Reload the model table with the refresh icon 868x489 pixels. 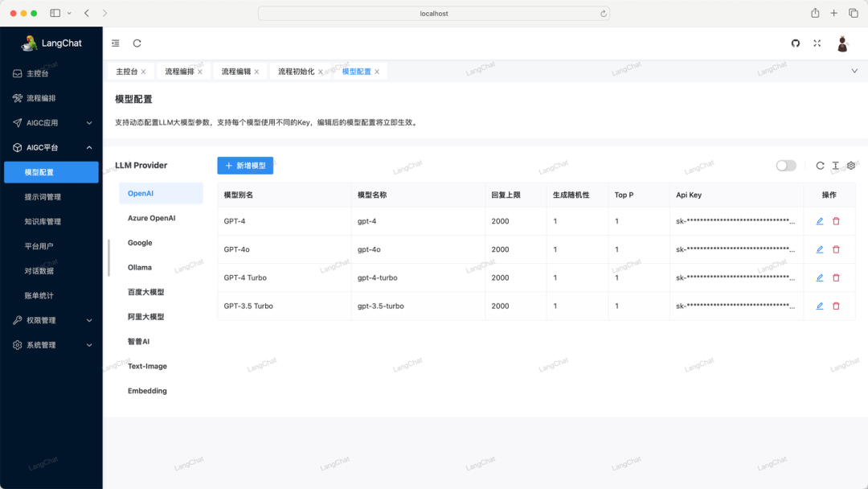point(820,166)
